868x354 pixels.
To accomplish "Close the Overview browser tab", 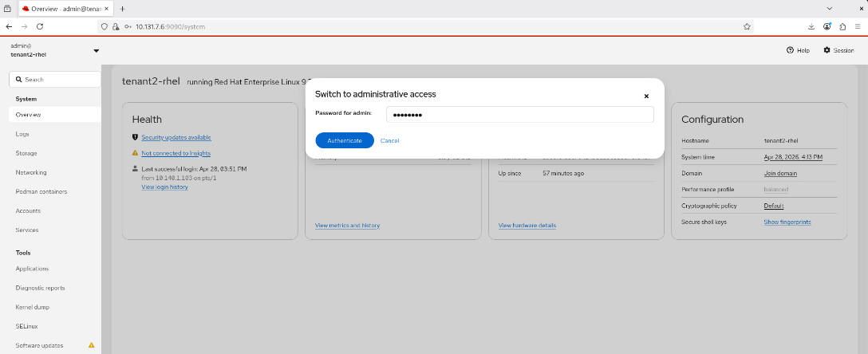I will tap(106, 9).
